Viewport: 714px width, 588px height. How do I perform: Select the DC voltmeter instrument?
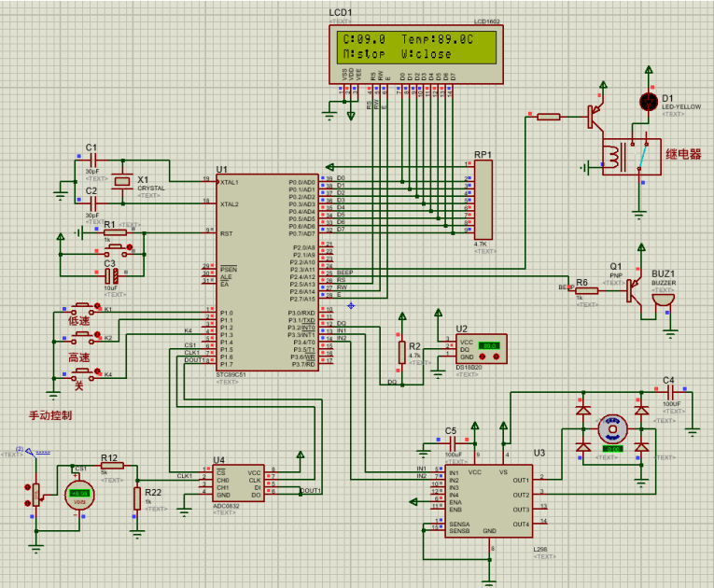[x=79, y=495]
